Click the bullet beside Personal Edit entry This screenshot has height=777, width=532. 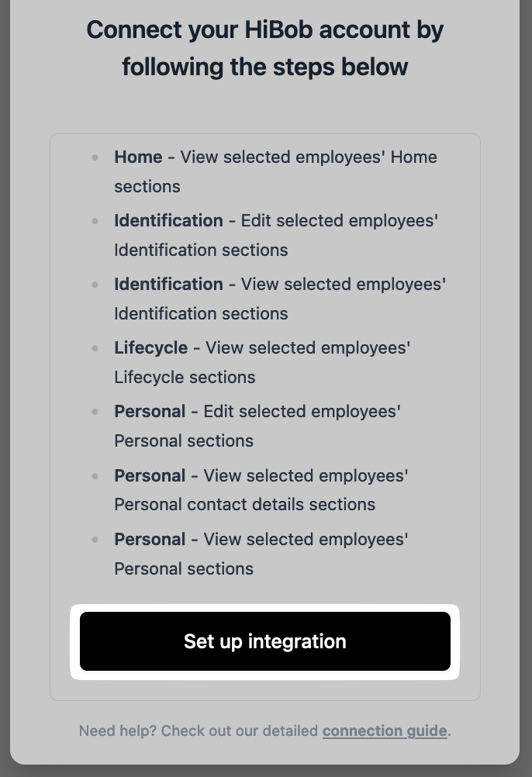(x=95, y=411)
